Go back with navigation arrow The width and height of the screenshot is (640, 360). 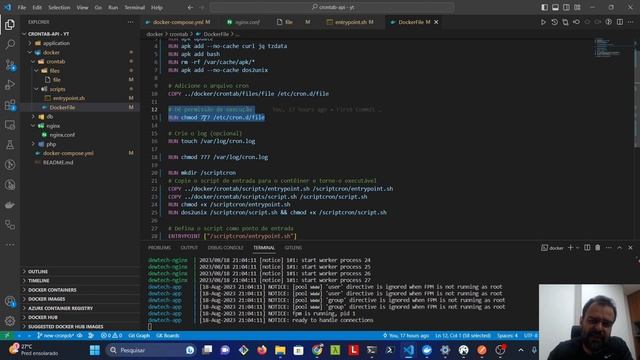pyautogui.click(x=190, y=7)
